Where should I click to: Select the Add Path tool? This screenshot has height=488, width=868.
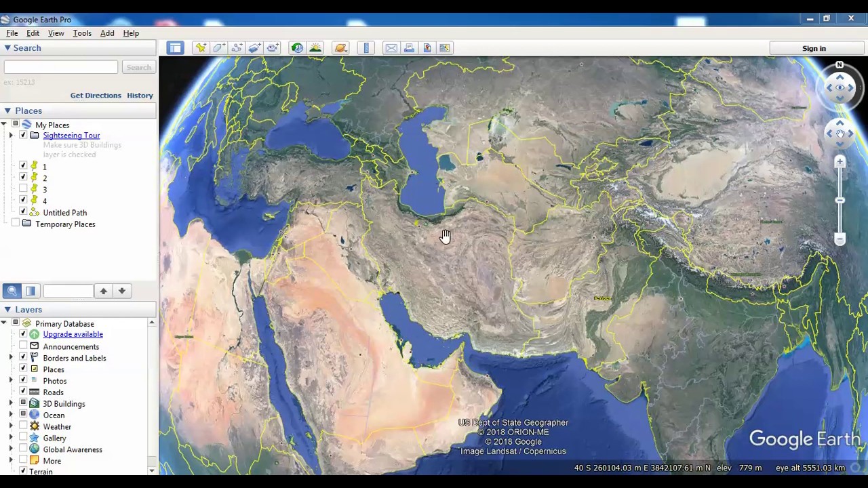(237, 48)
